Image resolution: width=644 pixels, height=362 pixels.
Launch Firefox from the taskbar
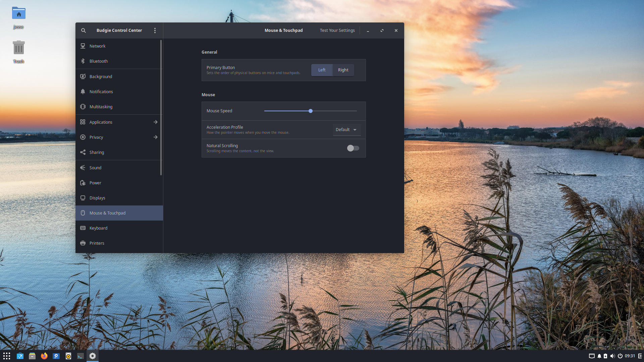(x=44, y=356)
